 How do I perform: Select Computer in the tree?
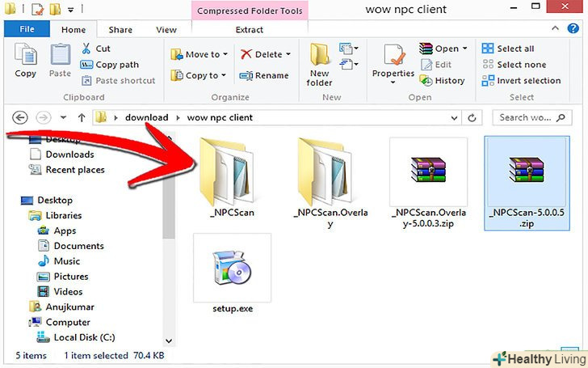59,322
